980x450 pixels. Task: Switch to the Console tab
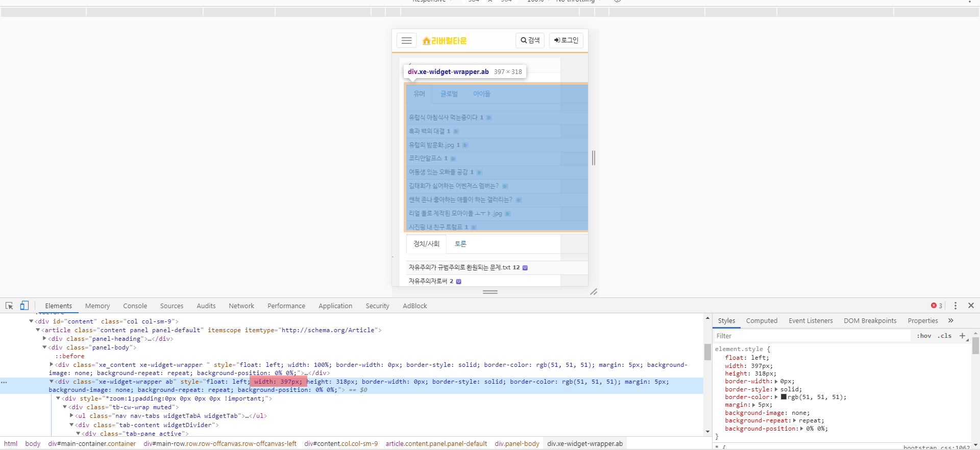(135, 306)
